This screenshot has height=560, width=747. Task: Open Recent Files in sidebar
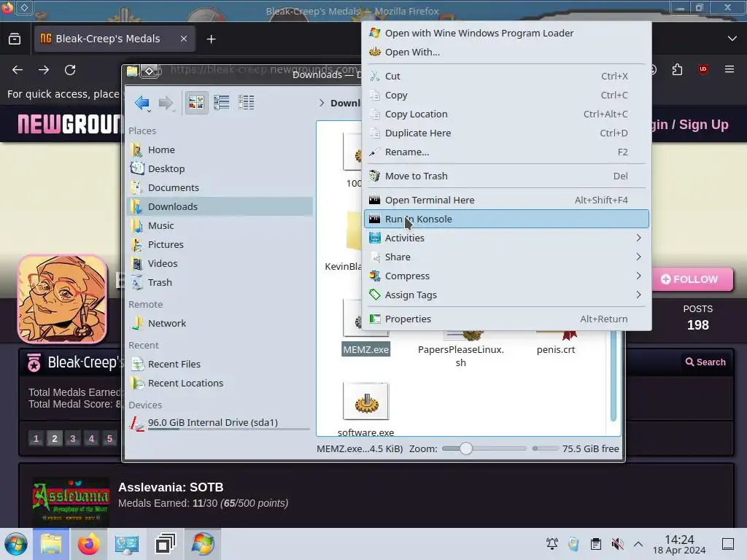[220, 365]
